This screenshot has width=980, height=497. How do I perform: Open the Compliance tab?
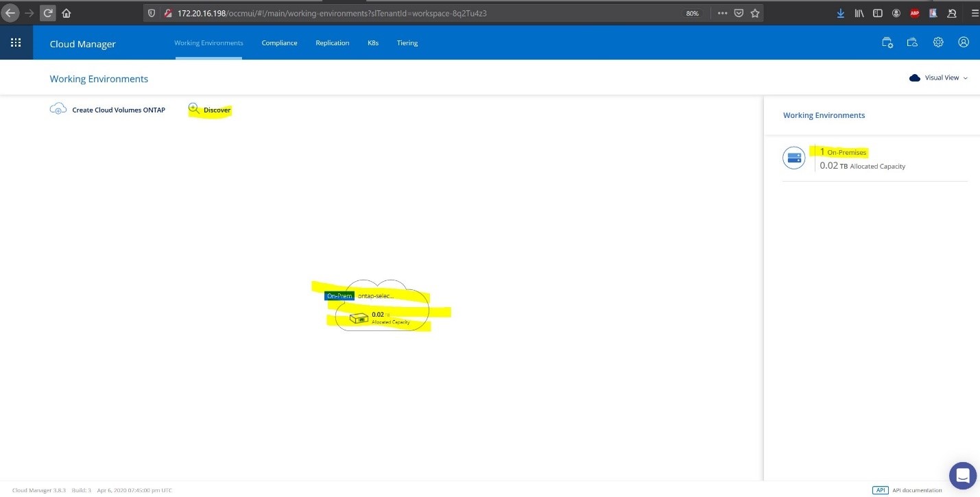tap(279, 43)
